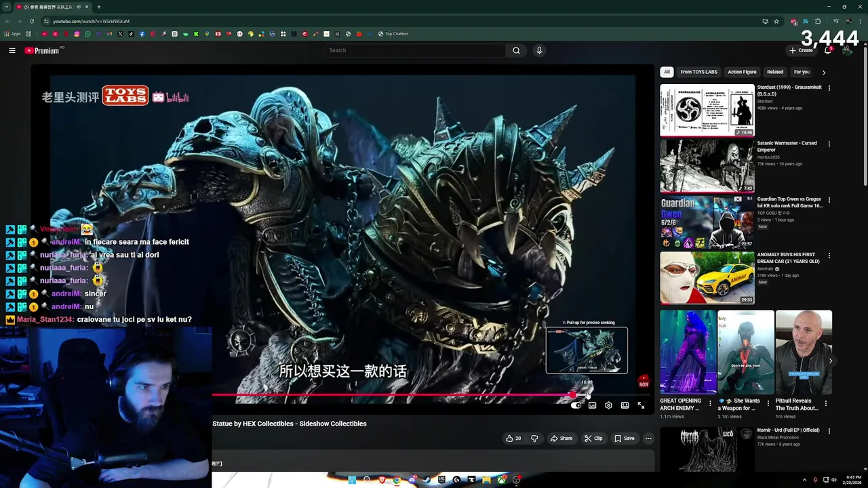Select the Action Figure chip

coord(742,72)
